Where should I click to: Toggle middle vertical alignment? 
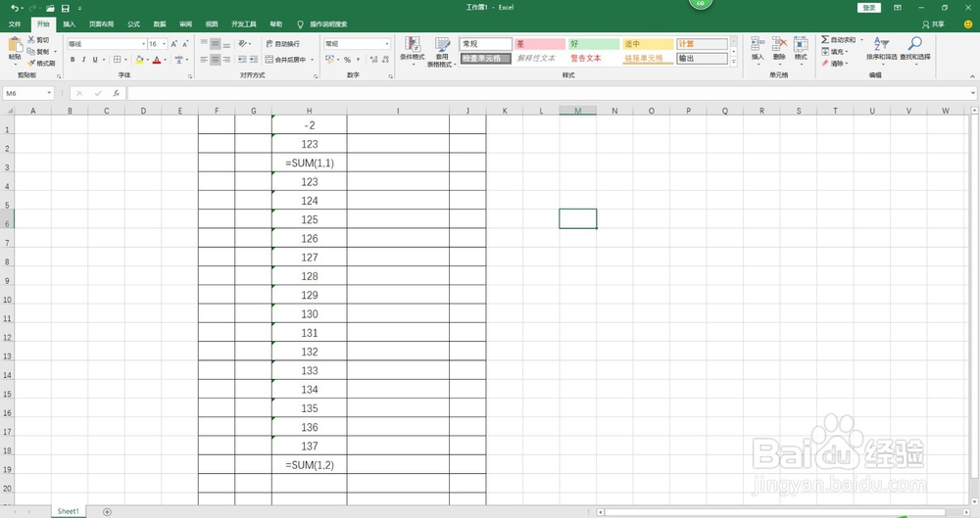coord(215,44)
